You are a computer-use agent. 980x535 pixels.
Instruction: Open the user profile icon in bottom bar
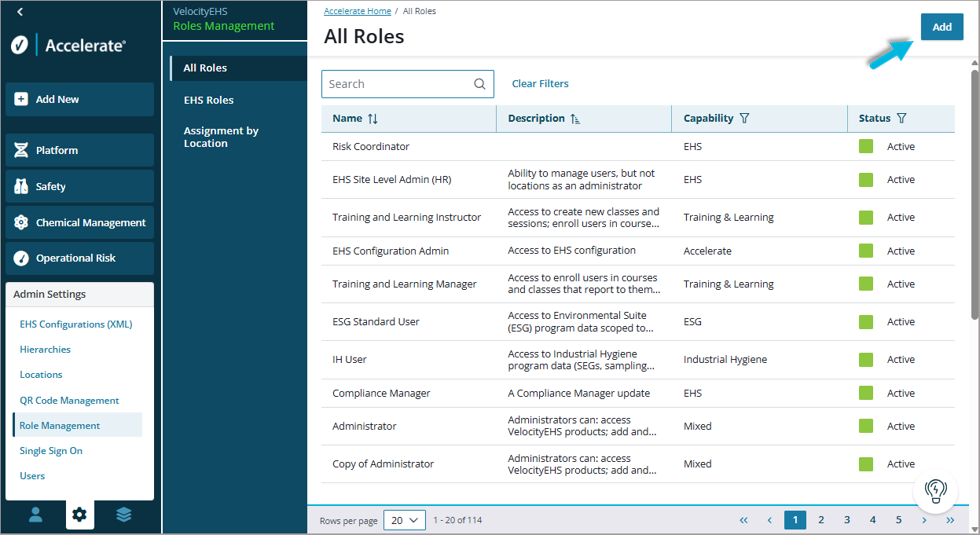(35, 515)
